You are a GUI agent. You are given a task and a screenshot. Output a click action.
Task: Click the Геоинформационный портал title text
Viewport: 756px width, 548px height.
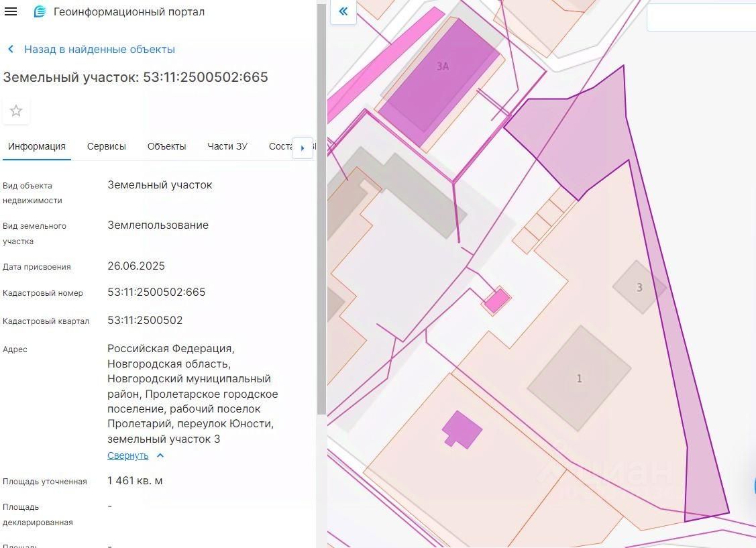coord(129,11)
